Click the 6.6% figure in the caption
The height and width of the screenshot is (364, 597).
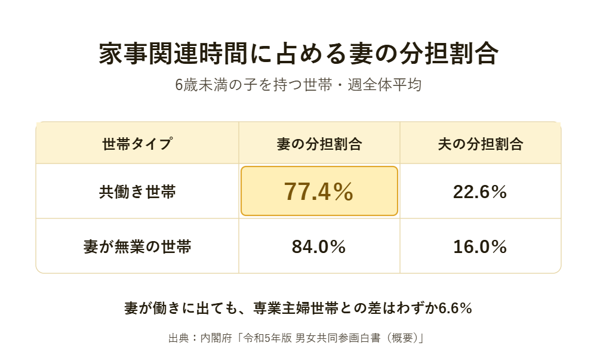tap(456, 308)
